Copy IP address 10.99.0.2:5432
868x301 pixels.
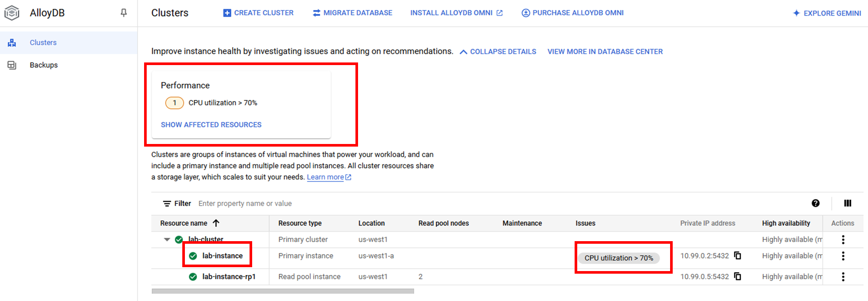(x=737, y=255)
